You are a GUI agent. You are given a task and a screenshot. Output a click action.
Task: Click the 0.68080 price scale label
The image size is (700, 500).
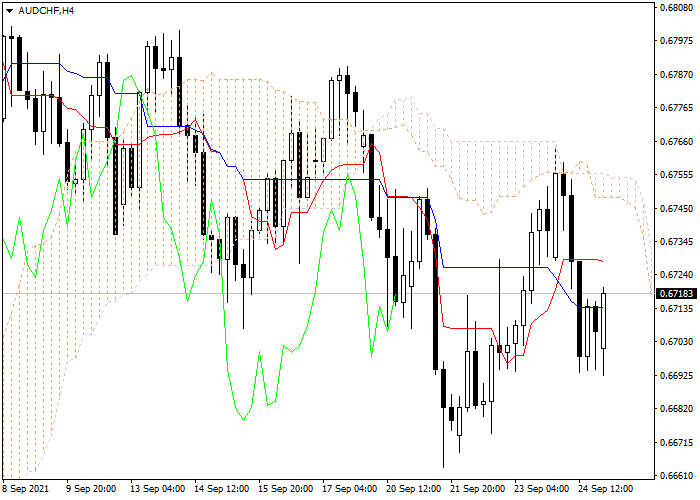[677, 8]
